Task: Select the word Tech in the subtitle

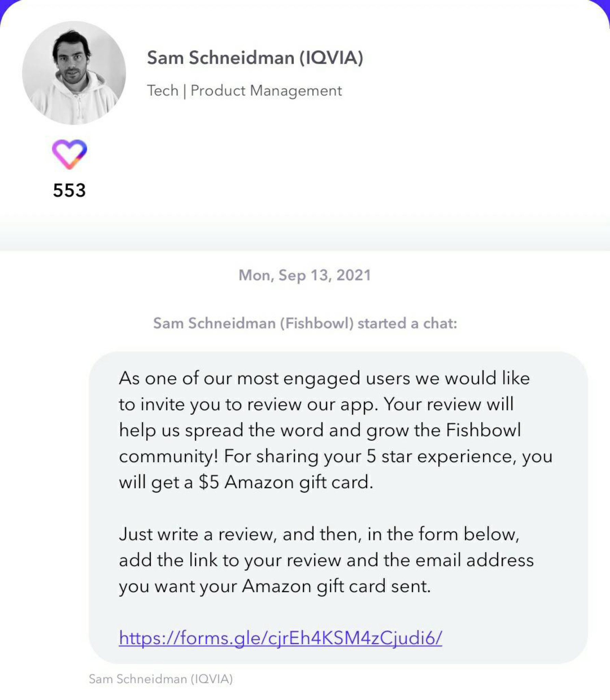Action: [163, 91]
